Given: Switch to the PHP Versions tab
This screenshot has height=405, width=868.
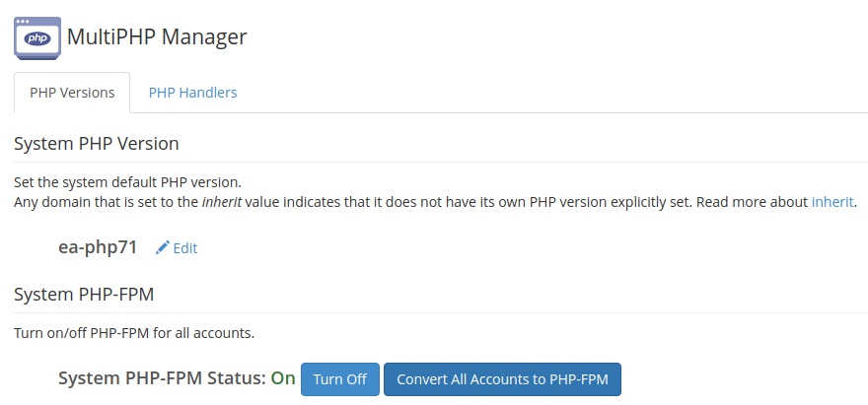Looking at the screenshot, I should click(x=72, y=94).
